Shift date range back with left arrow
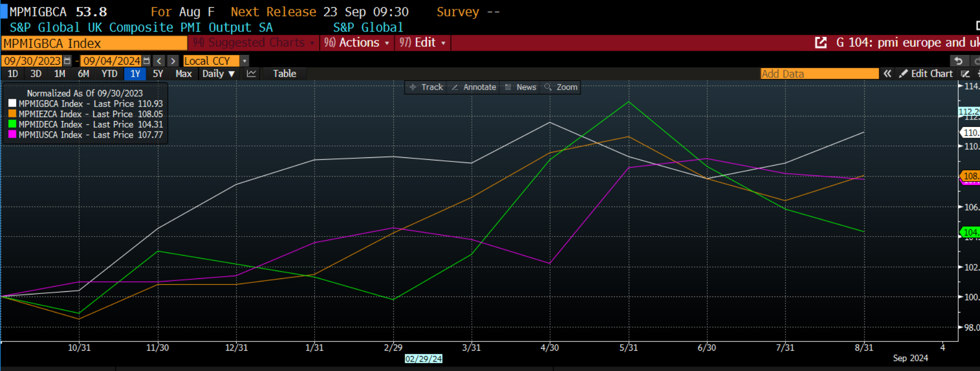Image resolution: width=980 pixels, height=371 pixels. [x=159, y=61]
